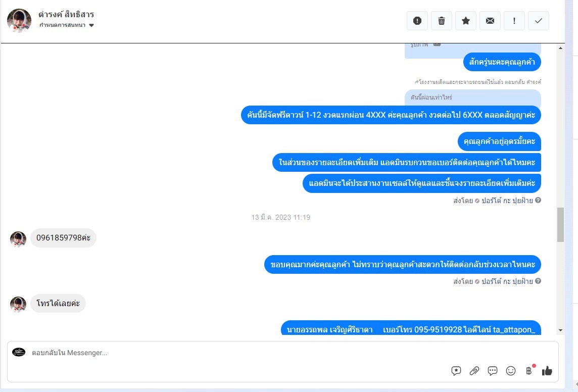
Task: Star this conversation for follow-up
Action: 465,21
